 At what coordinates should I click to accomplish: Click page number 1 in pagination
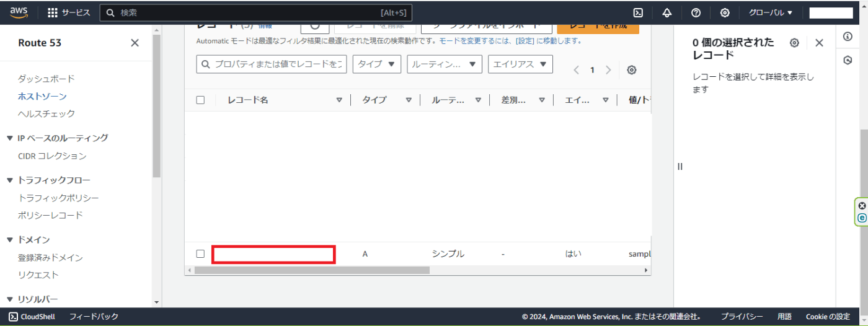coord(592,70)
